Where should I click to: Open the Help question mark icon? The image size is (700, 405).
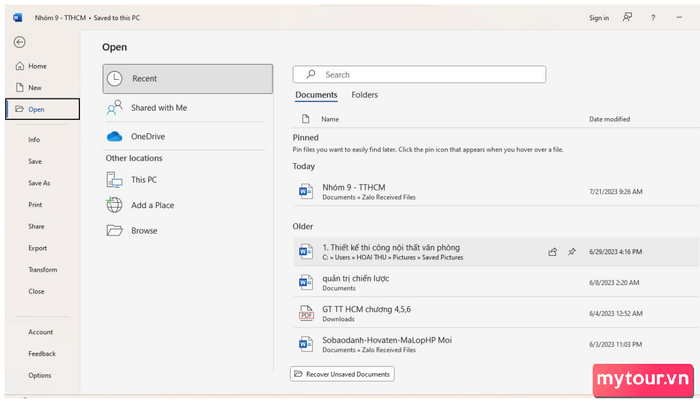click(x=653, y=18)
